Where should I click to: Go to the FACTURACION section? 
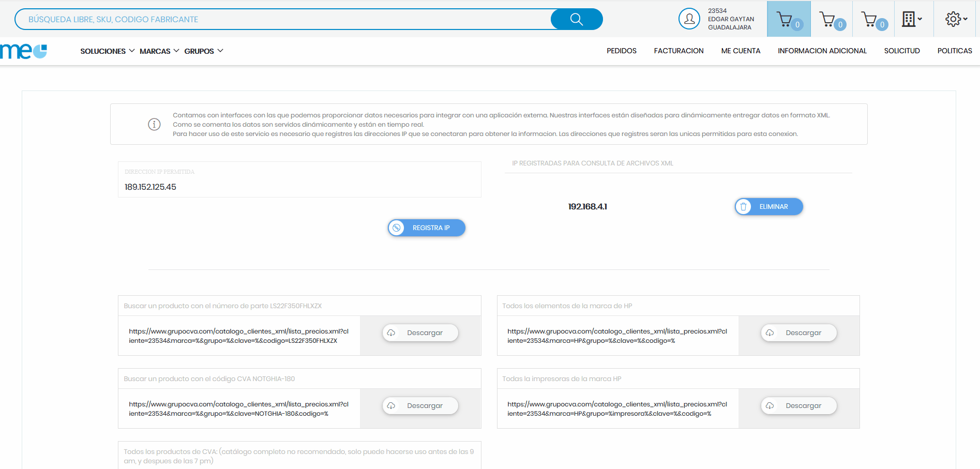coord(679,51)
